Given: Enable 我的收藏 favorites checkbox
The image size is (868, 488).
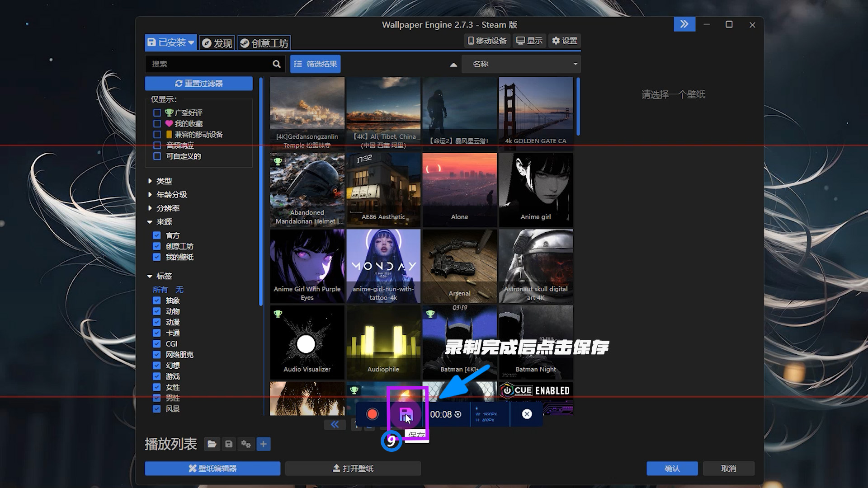Looking at the screenshot, I should pos(157,123).
